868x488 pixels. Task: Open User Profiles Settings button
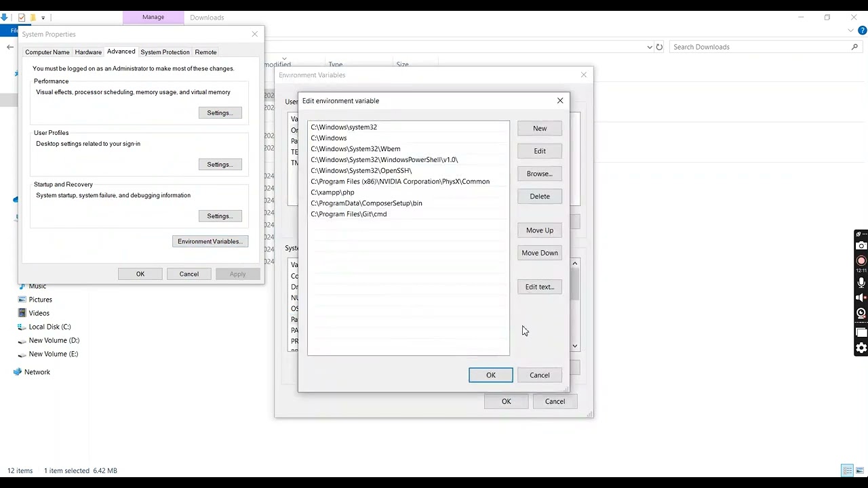220,164
